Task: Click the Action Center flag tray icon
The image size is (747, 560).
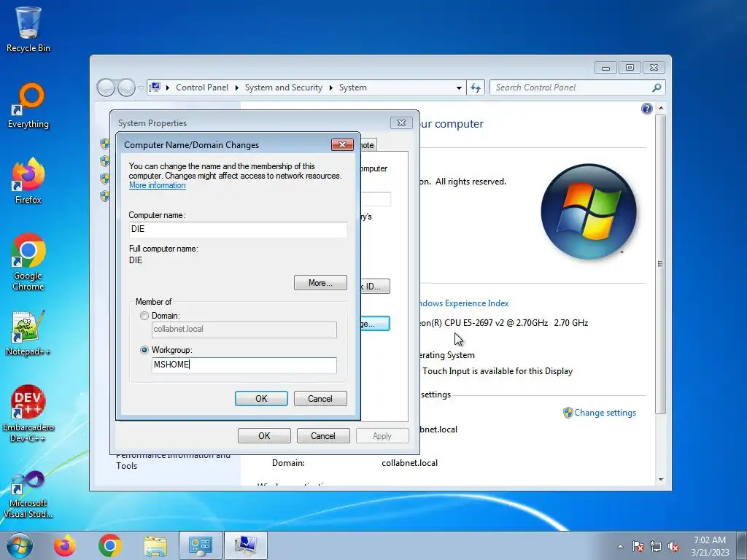Action: pos(638,546)
